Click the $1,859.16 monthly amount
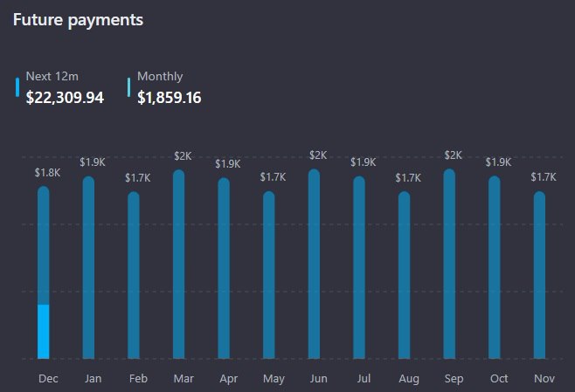The image size is (575, 392). (x=170, y=98)
